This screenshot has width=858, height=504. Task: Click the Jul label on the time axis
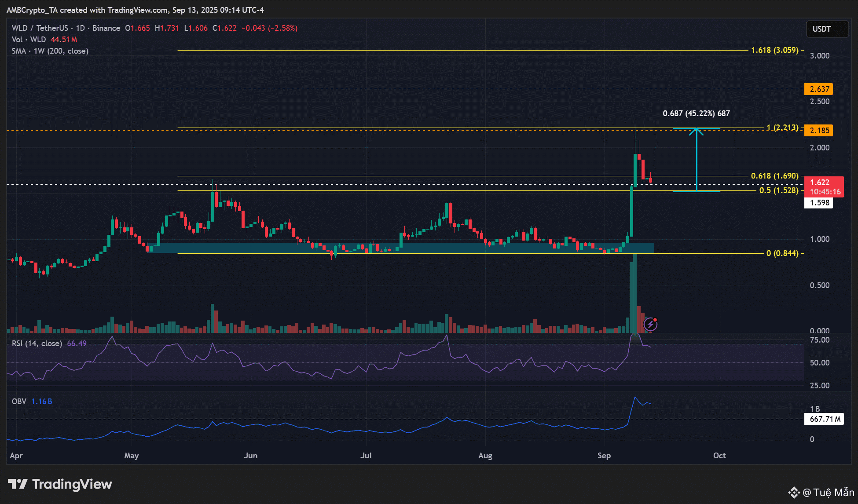coord(366,456)
